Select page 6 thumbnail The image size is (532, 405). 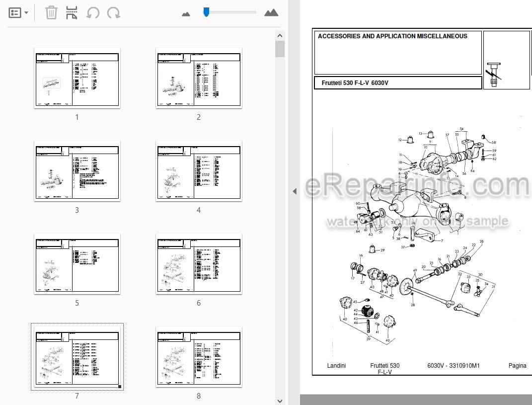click(199, 264)
